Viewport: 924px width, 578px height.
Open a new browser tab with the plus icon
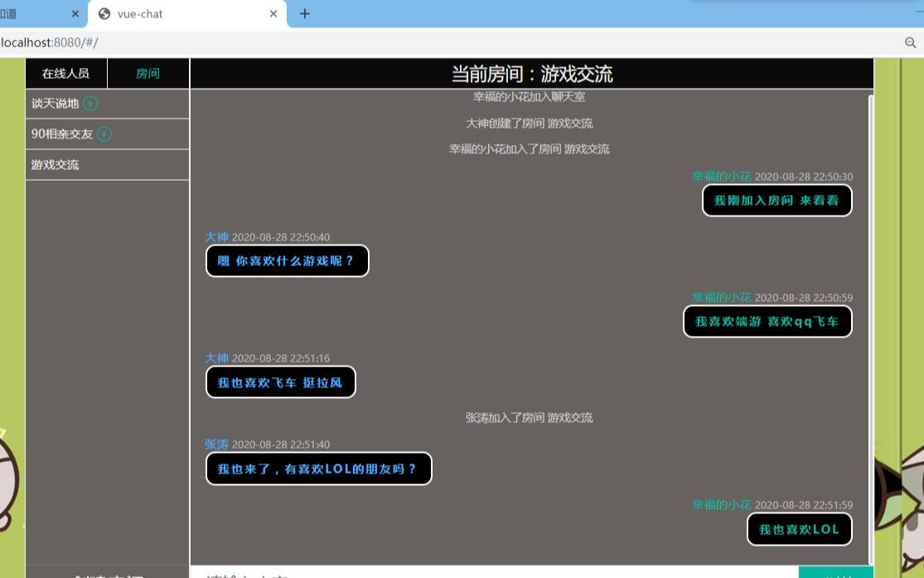click(x=305, y=13)
